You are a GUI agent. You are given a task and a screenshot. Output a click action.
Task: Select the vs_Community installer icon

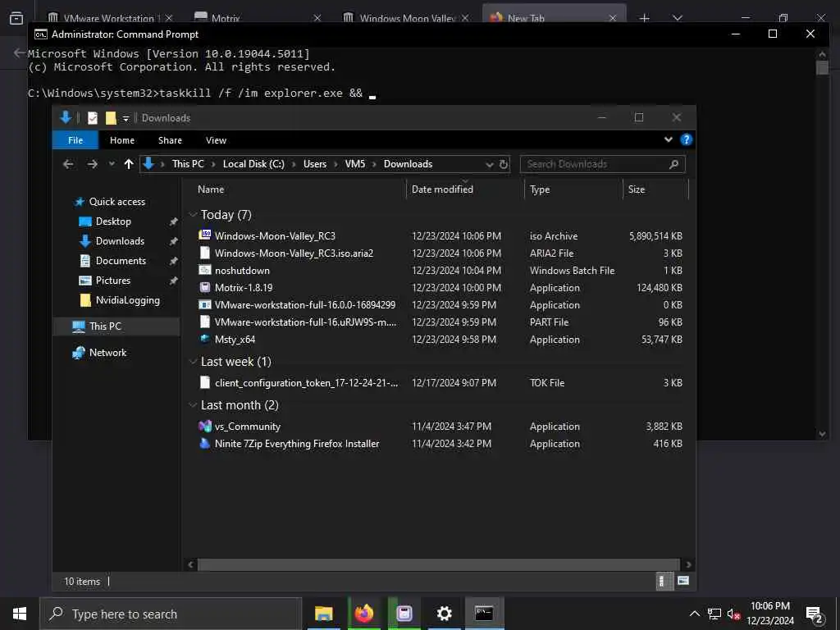click(204, 426)
